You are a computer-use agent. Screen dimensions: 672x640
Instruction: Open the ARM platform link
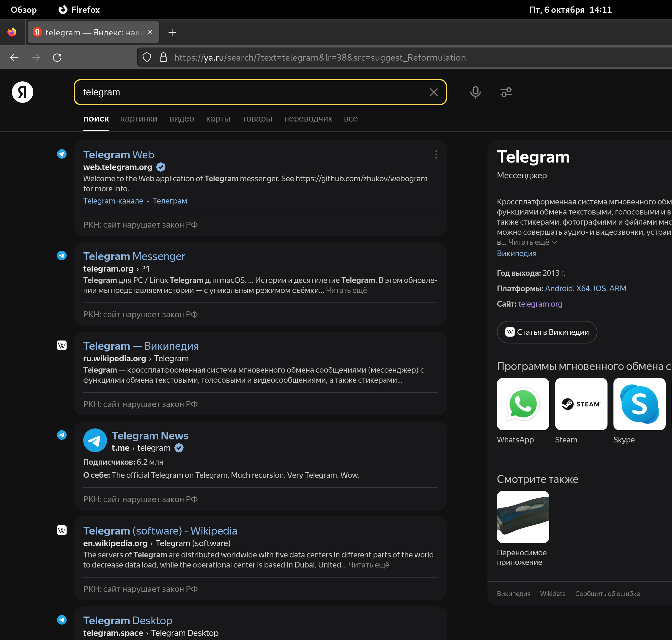618,289
